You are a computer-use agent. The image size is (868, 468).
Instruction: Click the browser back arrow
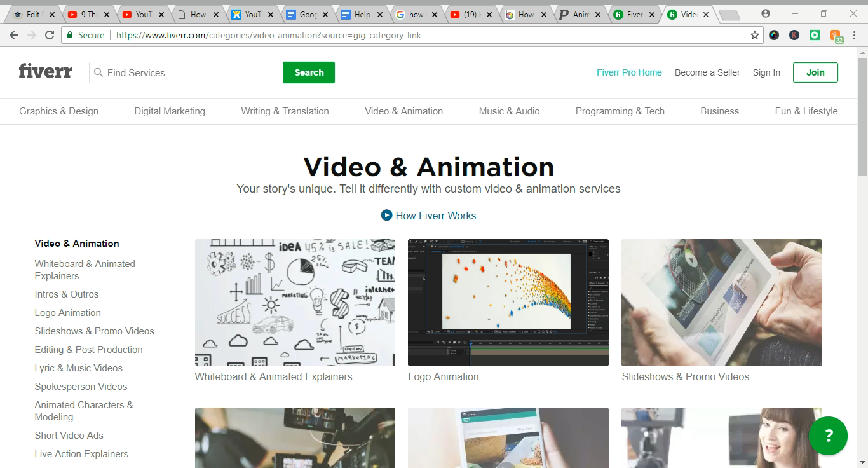pyautogui.click(x=14, y=35)
